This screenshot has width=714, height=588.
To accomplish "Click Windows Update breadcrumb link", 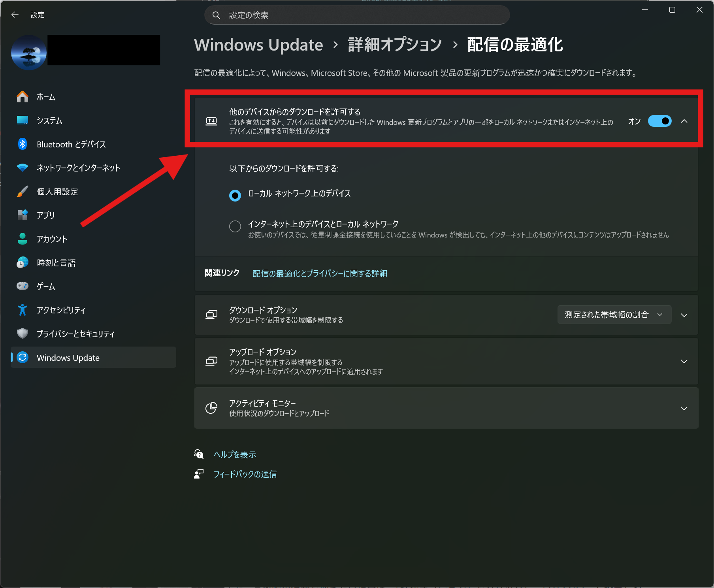I will click(258, 45).
